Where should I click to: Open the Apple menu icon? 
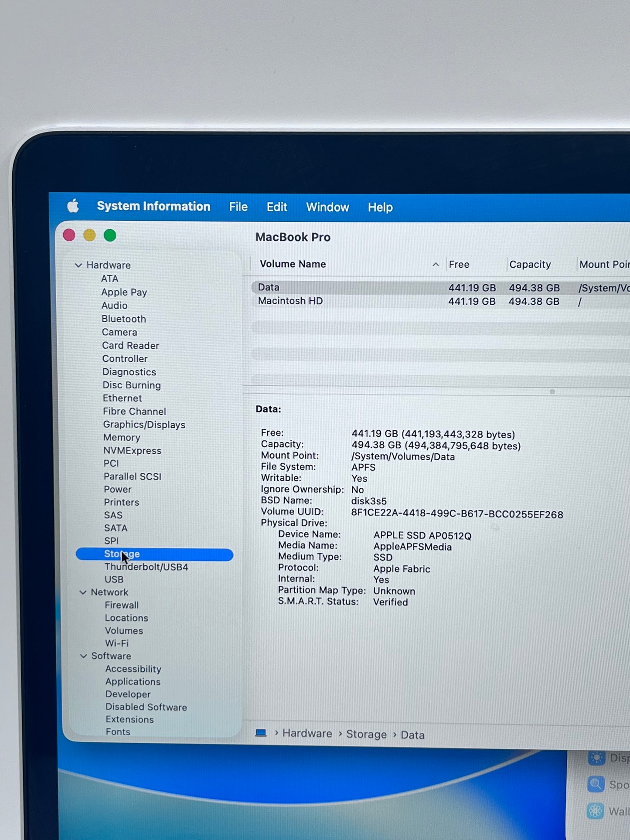coord(73,206)
